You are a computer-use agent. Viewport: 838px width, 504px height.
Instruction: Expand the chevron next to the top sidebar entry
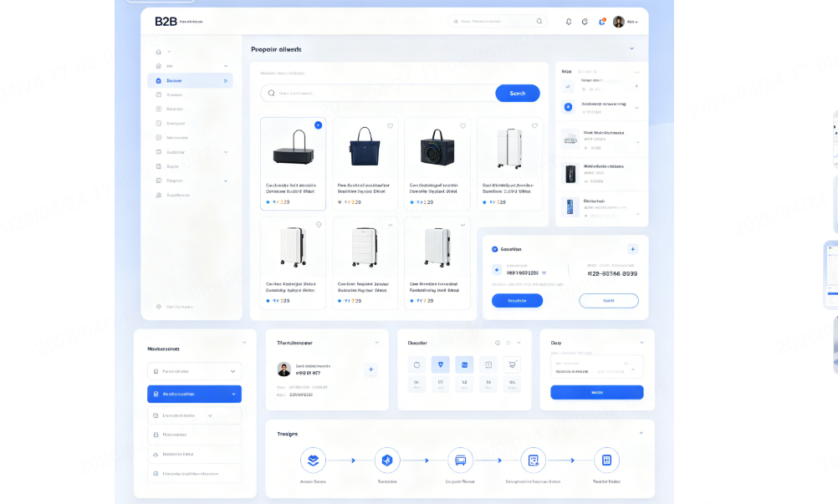pyautogui.click(x=168, y=51)
